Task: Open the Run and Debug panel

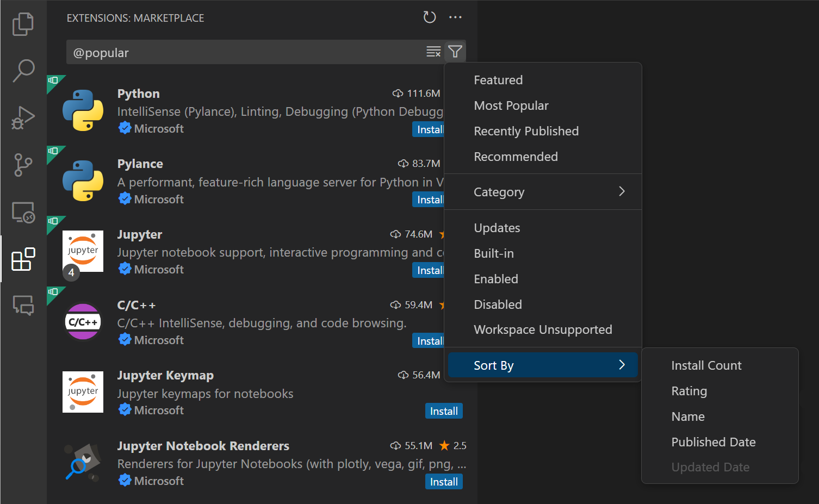Action: click(23, 118)
